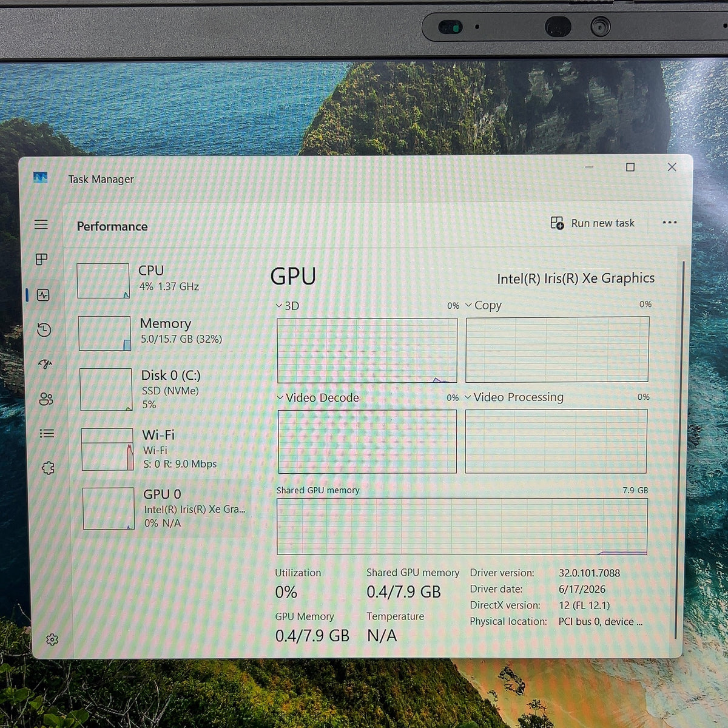
Task: Click the Task Manager app icon
Action: [40, 178]
